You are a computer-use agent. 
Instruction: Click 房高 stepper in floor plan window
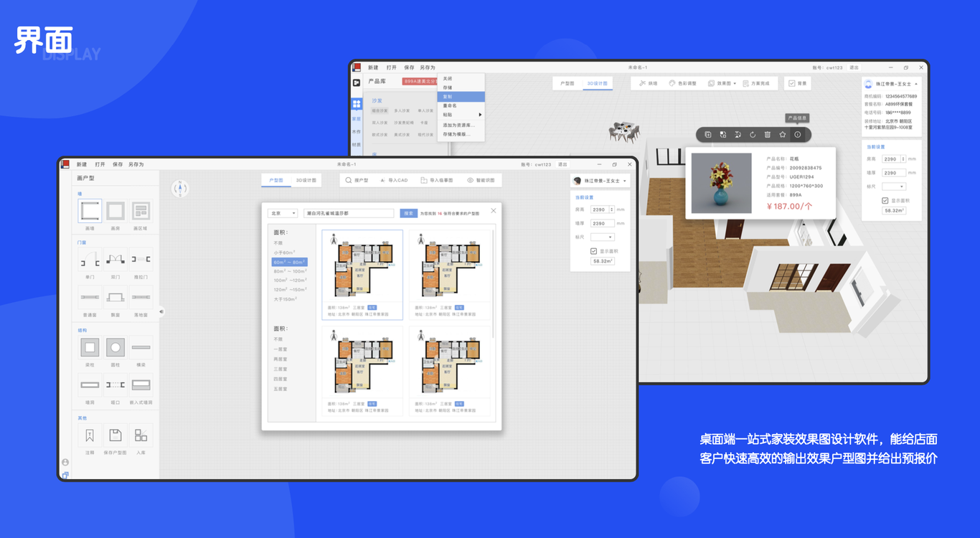coord(611,209)
